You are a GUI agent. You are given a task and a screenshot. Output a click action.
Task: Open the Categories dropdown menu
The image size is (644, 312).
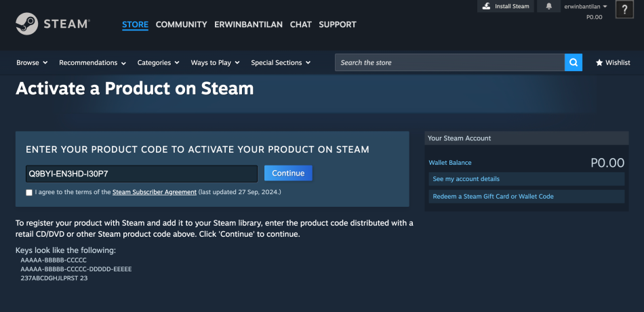[x=158, y=62]
